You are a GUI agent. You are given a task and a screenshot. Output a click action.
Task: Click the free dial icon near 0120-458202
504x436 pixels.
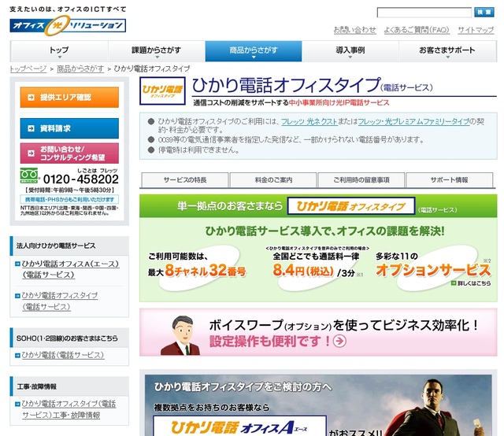pos(30,177)
